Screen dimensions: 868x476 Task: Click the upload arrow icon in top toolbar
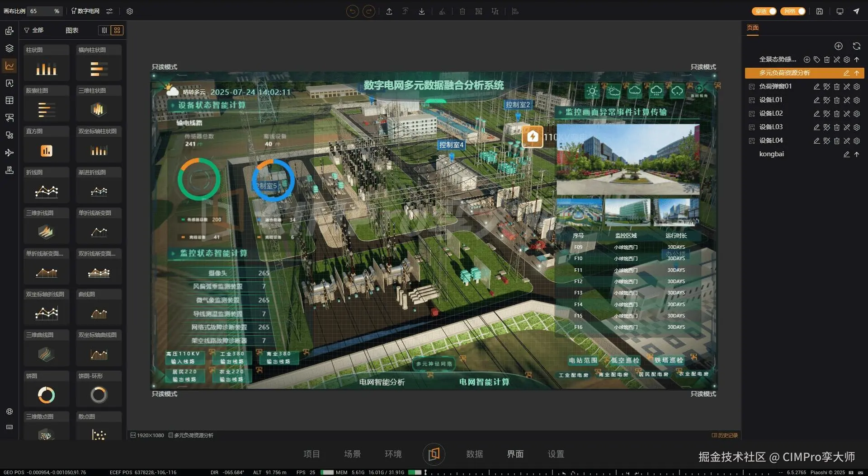point(389,11)
